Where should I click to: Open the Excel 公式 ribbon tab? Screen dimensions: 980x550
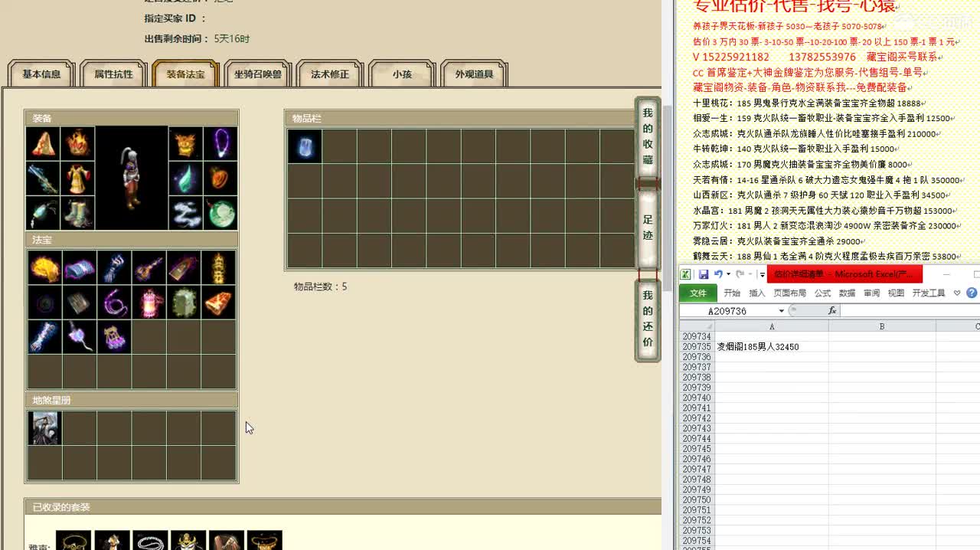coord(823,293)
